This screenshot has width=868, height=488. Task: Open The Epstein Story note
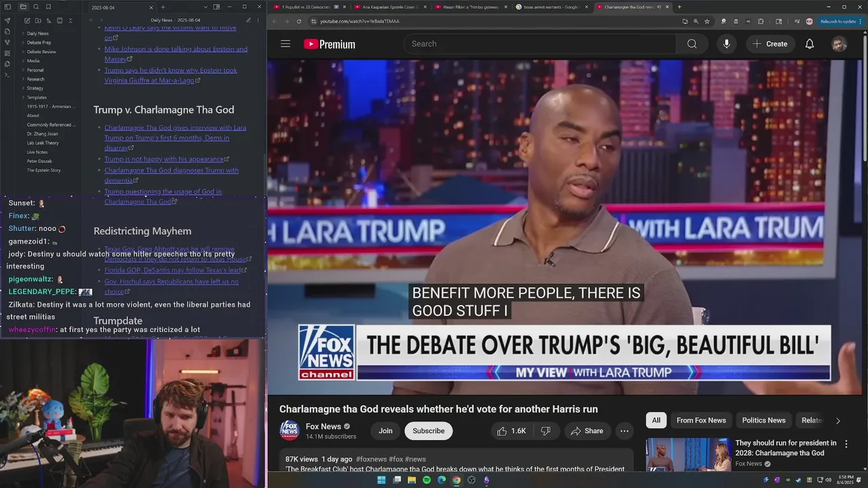pyautogui.click(x=43, y=170)
